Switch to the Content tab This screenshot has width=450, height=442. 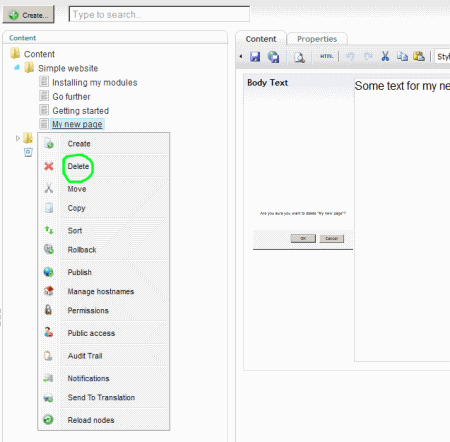click(261, 39)
